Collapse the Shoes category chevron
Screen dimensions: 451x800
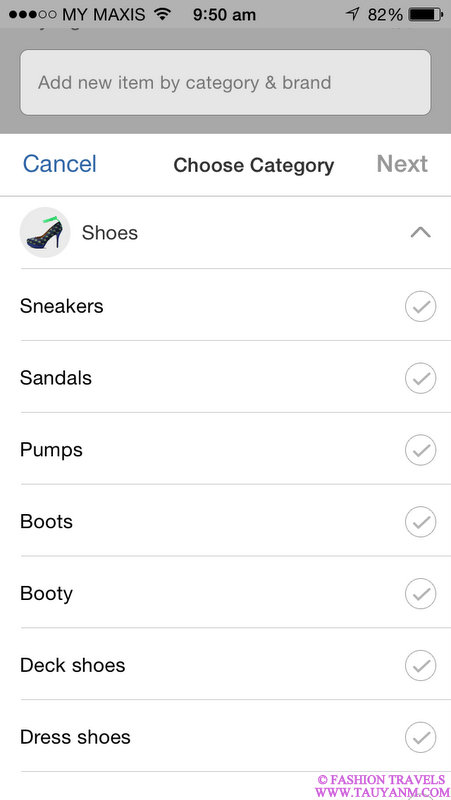(x=420, y=233)
